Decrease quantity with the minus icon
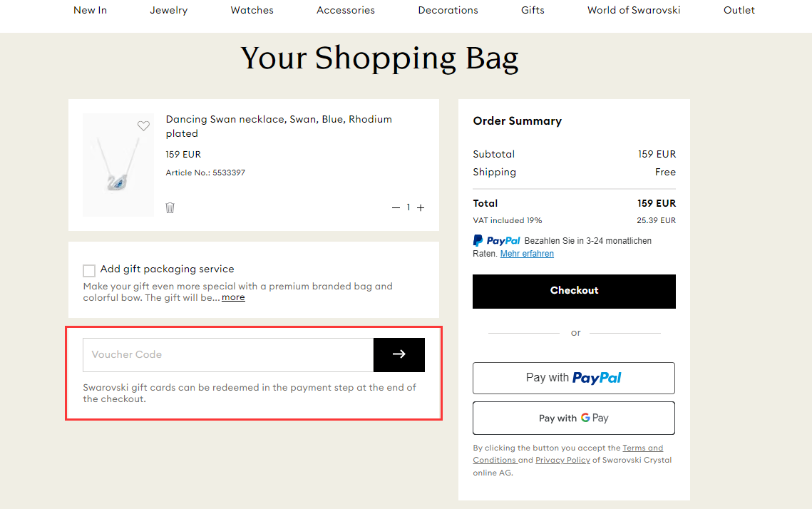The width and height of the screenshot is (812, 509). pyautogui.click(x=396, y=207)
